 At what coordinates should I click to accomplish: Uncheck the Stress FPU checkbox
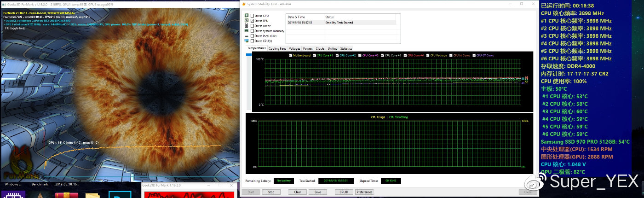252,21
